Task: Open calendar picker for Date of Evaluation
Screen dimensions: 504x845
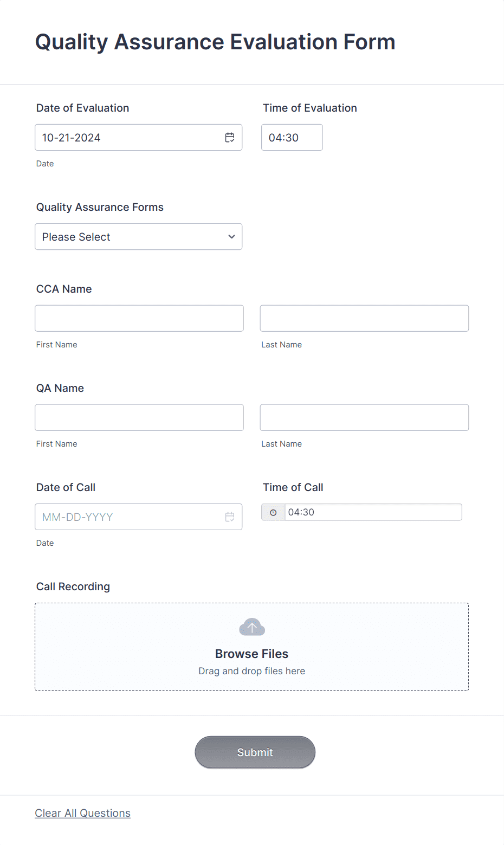Action: coord(230,138)
